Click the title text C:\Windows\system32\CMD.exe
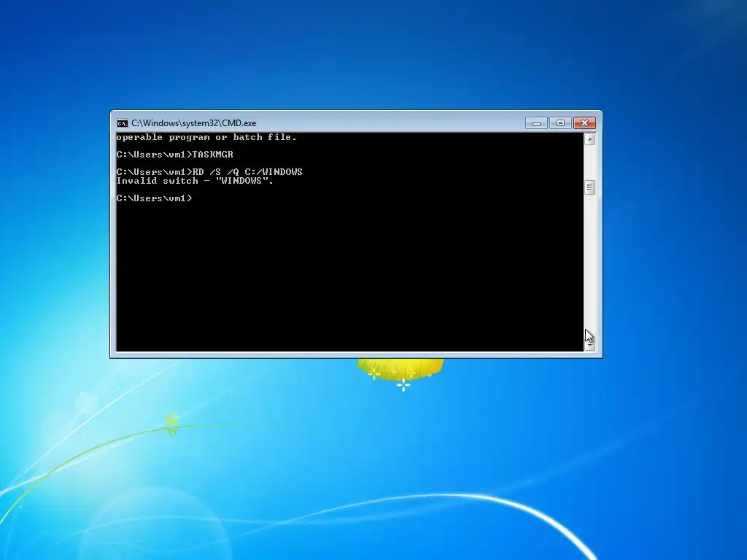 pos(194,123)
